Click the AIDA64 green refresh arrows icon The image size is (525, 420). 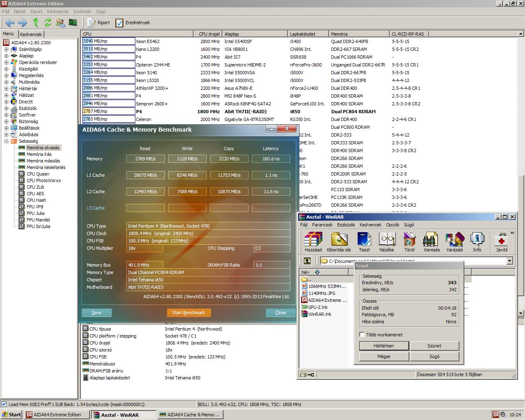(48, 23)
